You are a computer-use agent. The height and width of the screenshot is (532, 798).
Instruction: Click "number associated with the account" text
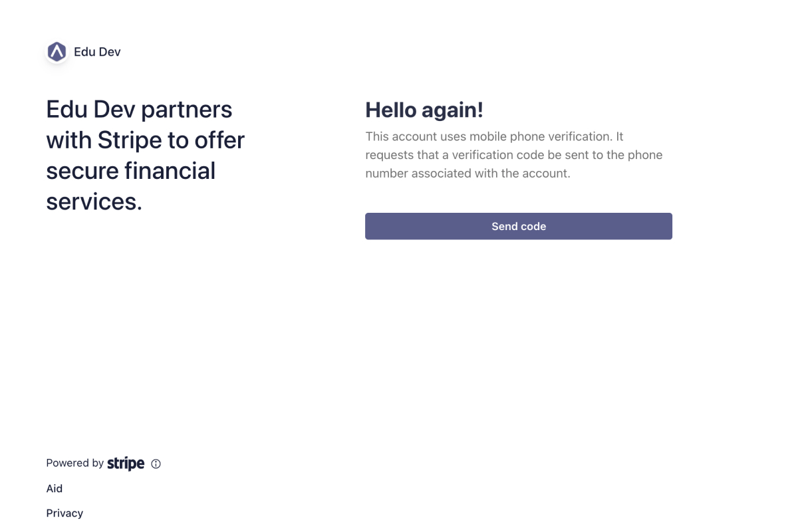(x=467, y=174)
